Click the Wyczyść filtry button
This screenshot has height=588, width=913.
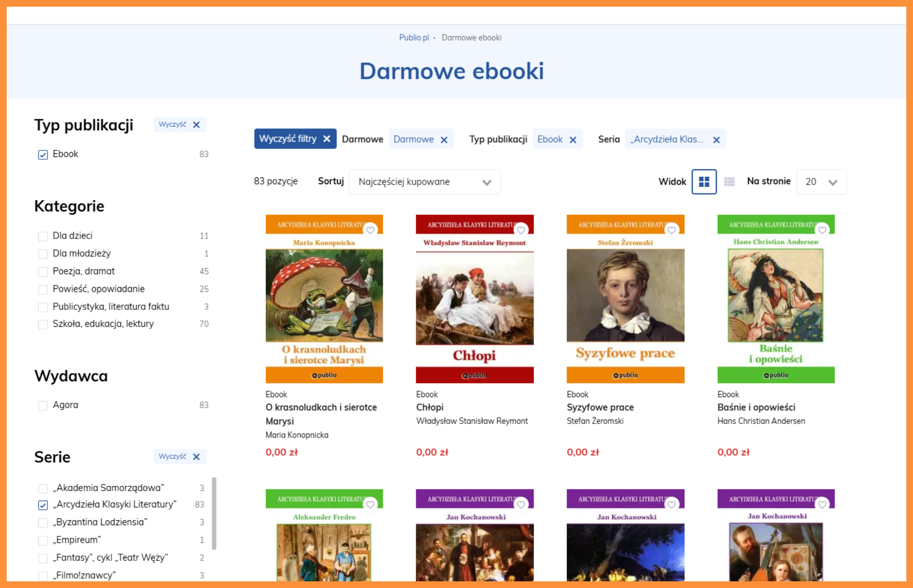coord(295,139)
